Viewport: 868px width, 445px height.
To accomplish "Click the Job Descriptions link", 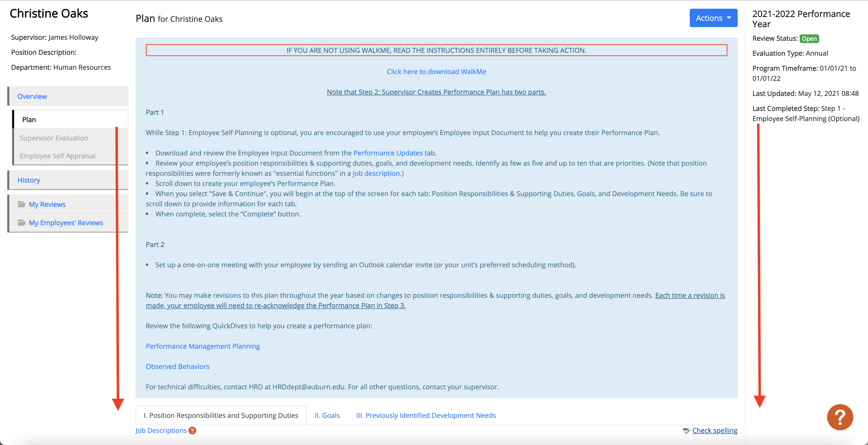I will pos(161,430).
